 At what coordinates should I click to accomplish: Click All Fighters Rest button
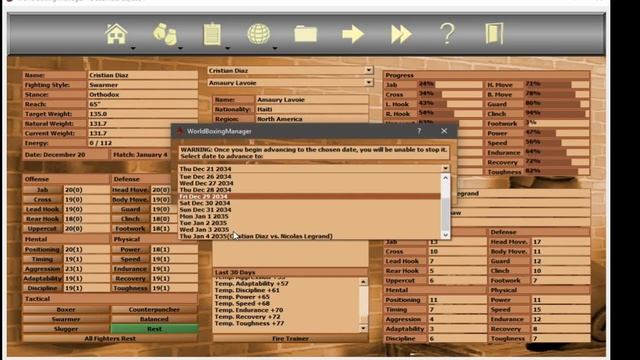click(x=110, y=338)
